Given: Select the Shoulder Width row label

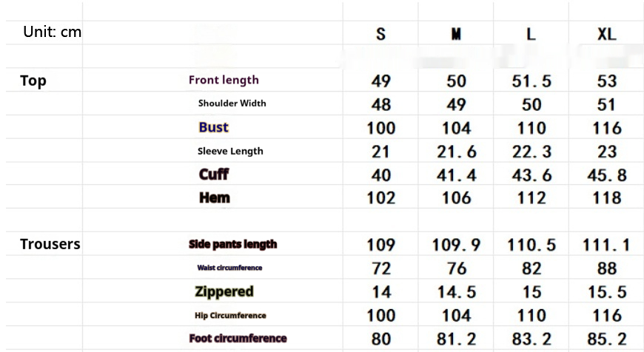Looking at the screenshot, I should click(232, 104).
